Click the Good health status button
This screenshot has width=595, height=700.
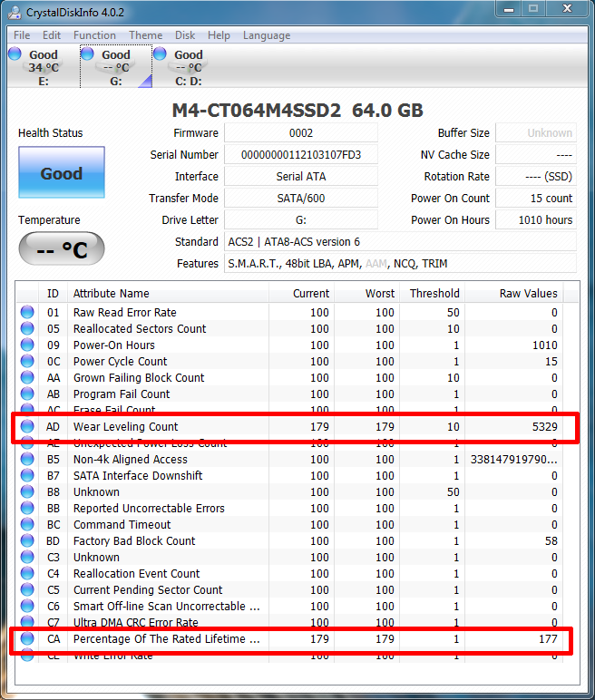click(x=62, y=172)
